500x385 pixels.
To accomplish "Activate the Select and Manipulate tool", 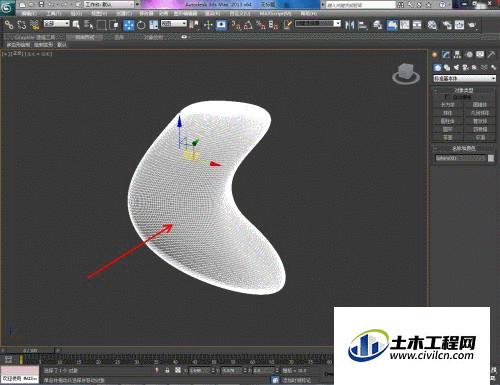I will [x=209, y=25].
